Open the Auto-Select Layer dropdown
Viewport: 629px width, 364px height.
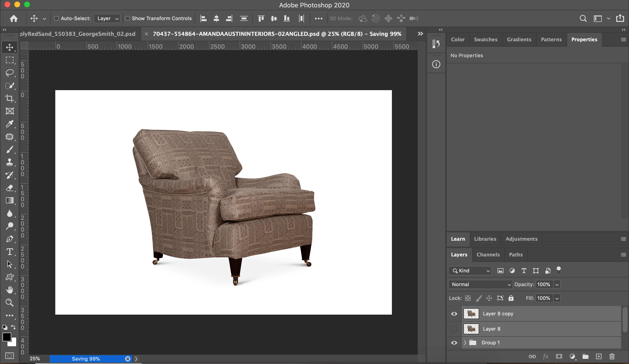(107, 18)
